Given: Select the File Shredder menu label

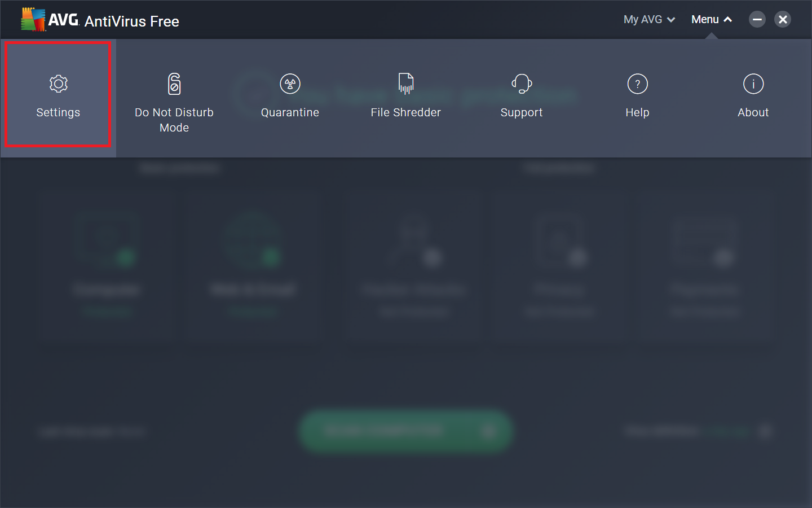Looking at the screenshot, I should coord(405,112).
